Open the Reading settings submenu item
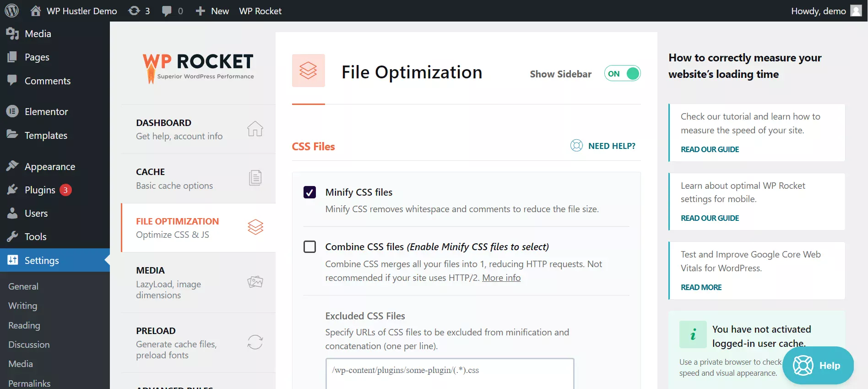This screenshot has height=389, width=868. click(x=24, y=325)
